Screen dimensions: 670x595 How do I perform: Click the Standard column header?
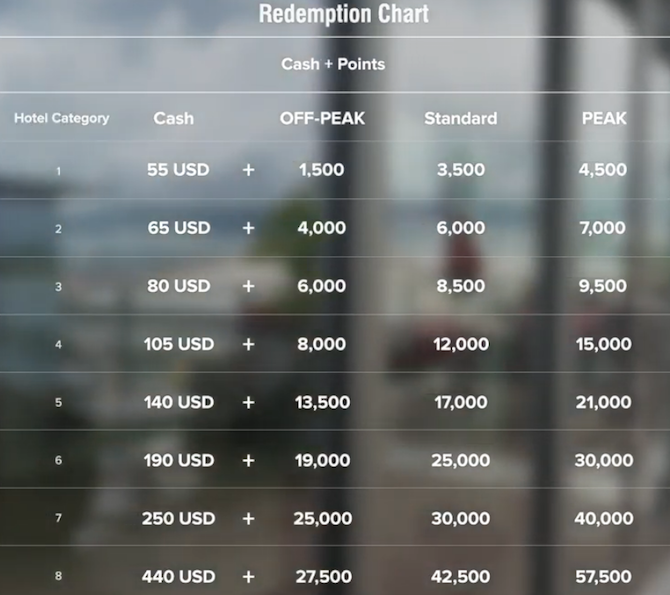click(461, 118)
